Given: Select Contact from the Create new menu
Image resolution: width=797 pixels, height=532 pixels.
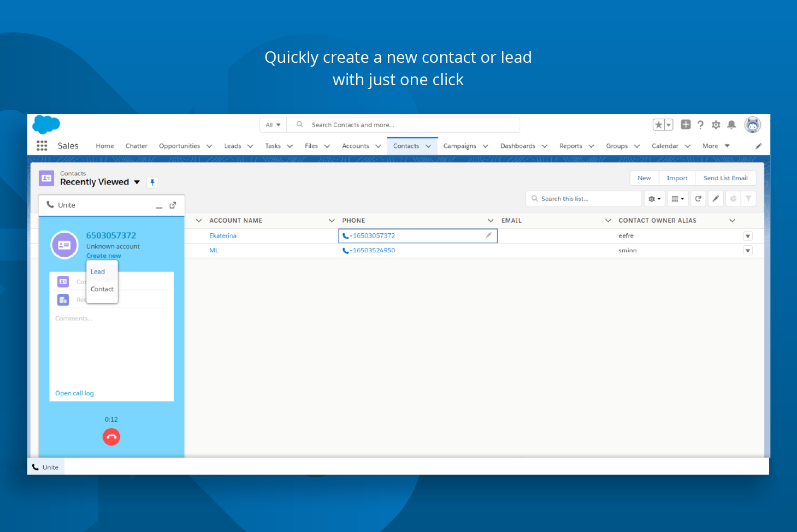Looking at the screenshot, I should (x=102, y=289).
